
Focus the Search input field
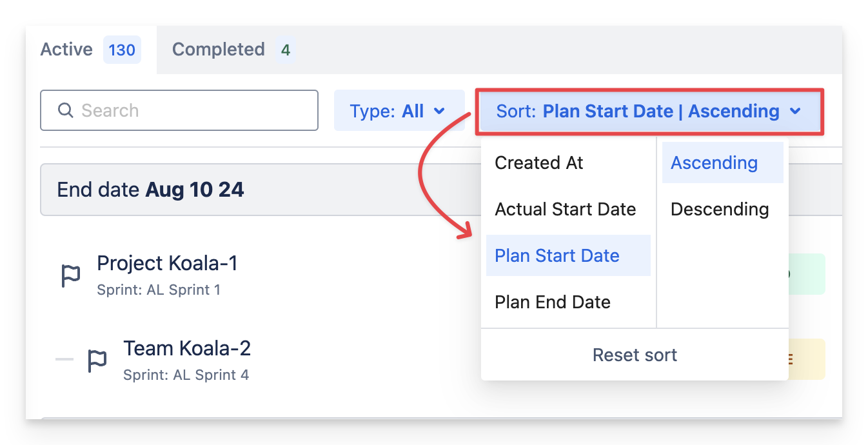click(193, 110)
